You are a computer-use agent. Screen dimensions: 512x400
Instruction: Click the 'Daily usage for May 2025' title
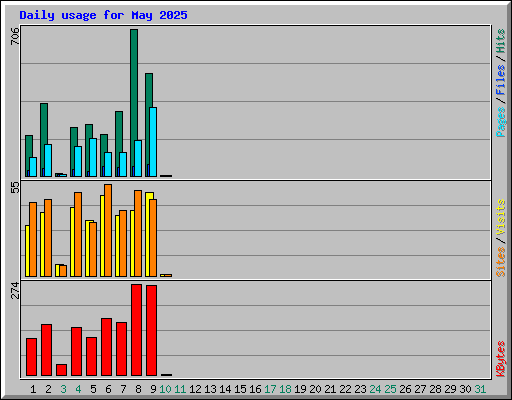[103, 15]
